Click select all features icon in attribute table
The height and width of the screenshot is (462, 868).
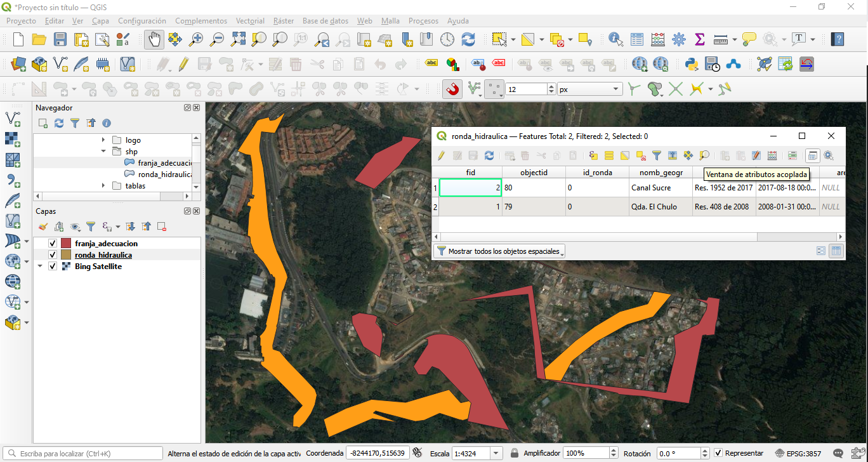coord(609,155)
